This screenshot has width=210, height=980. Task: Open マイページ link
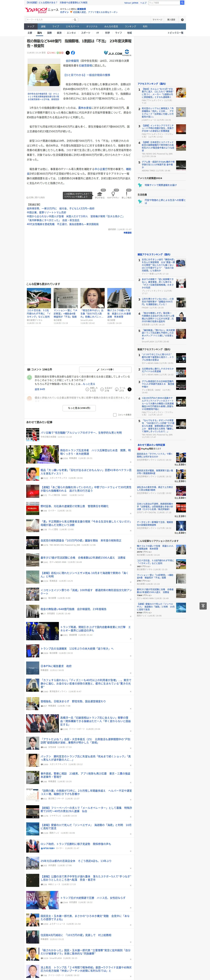click(157, 19)
